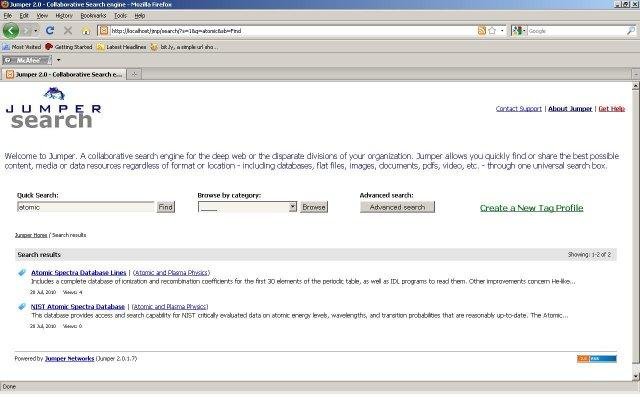Screen dimensions: 640x397
Task: Click the green Back navigation arrow
Action: (11, 31)
